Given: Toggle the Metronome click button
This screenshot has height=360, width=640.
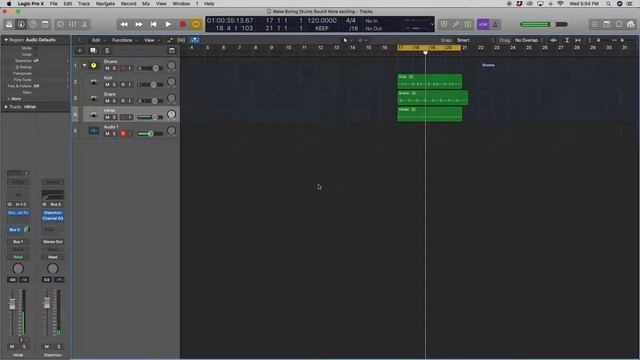Looking at the screenshot, I should 495,24.
